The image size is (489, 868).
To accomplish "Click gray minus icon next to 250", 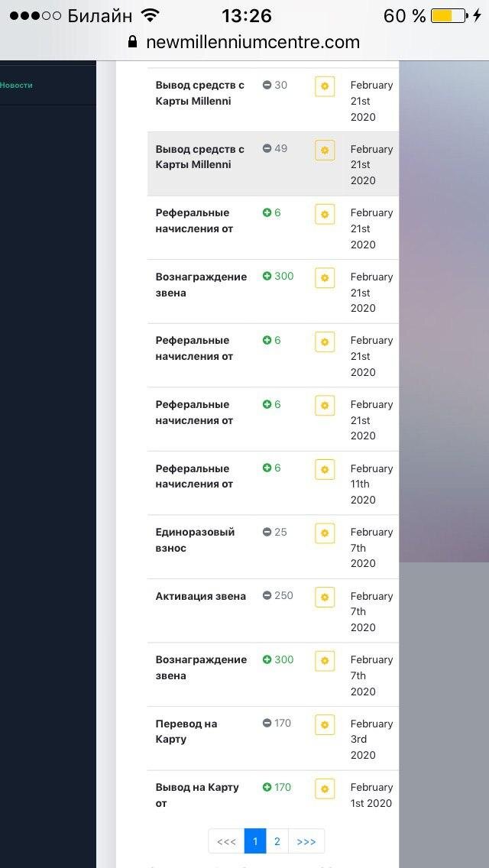I will tap(267, 595).
